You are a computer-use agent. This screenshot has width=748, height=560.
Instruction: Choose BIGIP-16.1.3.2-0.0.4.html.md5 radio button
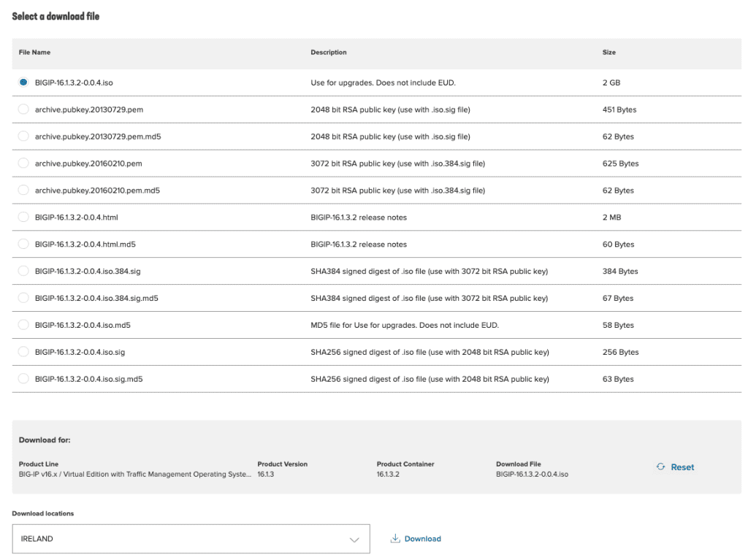[x=23, y=245]
